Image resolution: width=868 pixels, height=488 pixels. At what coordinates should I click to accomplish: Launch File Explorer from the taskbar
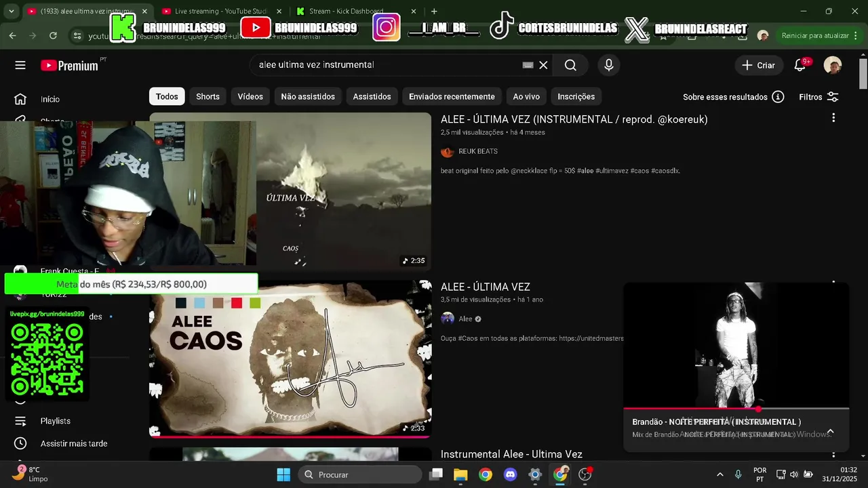coord(460,474)
